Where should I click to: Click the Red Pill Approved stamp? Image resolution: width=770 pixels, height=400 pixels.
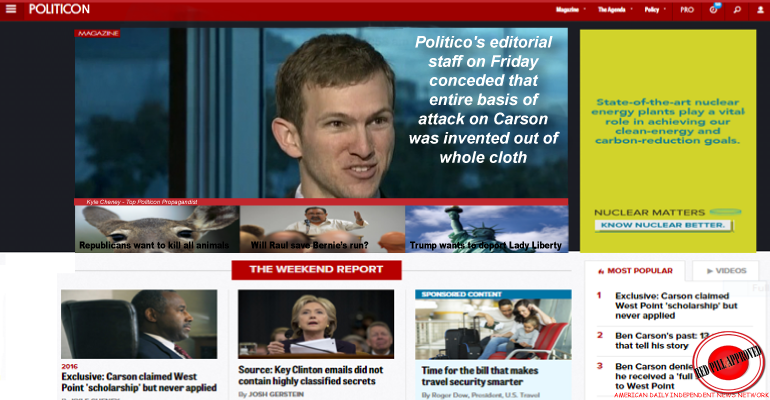tap(728, 363)
